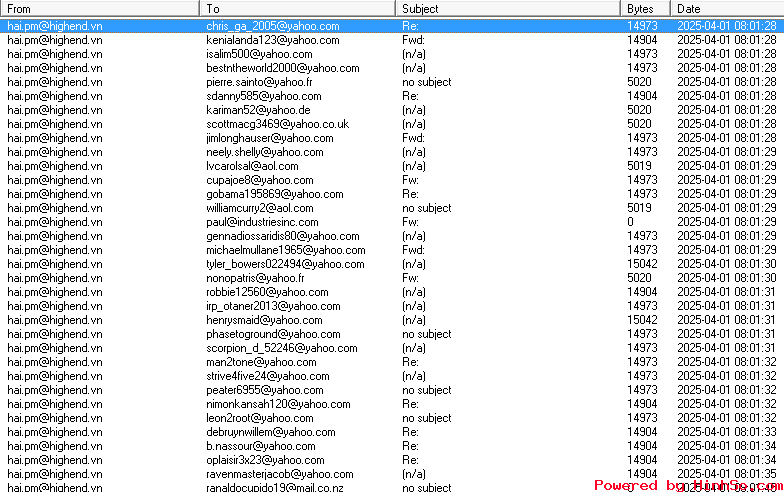Click the Re: subject in man2tone row
Screen dimensions: 784x492
(x=410, y=362)
